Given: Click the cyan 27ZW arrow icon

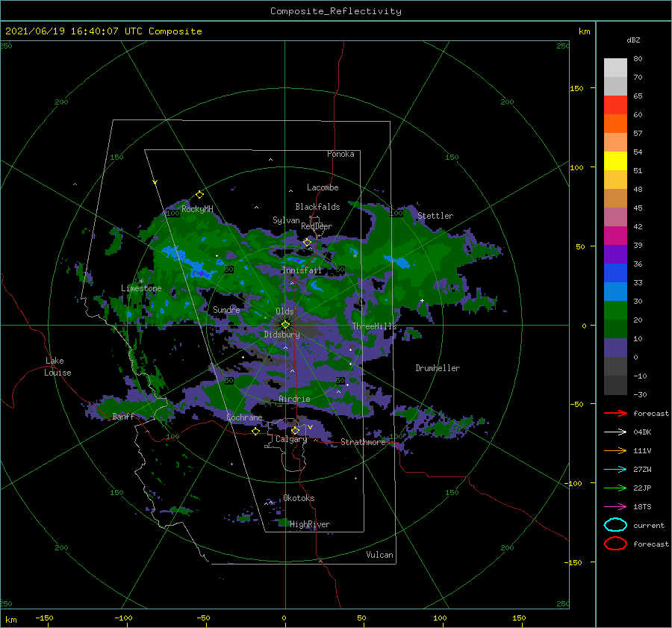Looking at the screenshot, I should pyautogui.click(x=615, y=470).
